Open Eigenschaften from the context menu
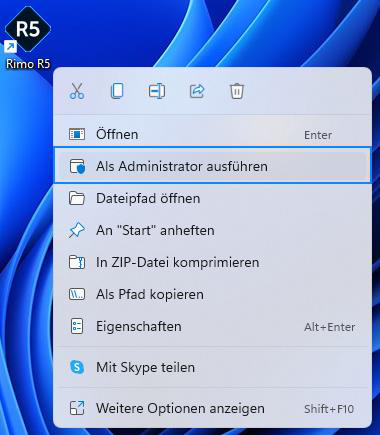 [x=212, y=326]
